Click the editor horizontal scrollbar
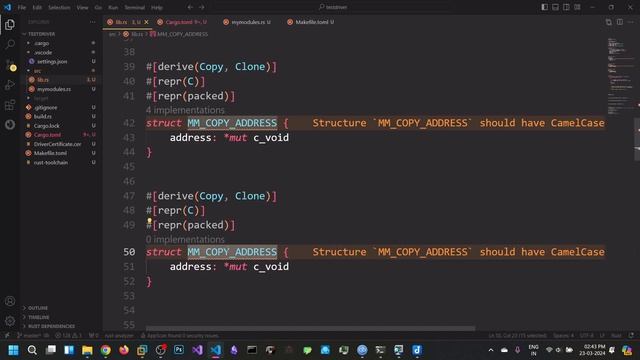Screen dimensions: 640x360 310,328
